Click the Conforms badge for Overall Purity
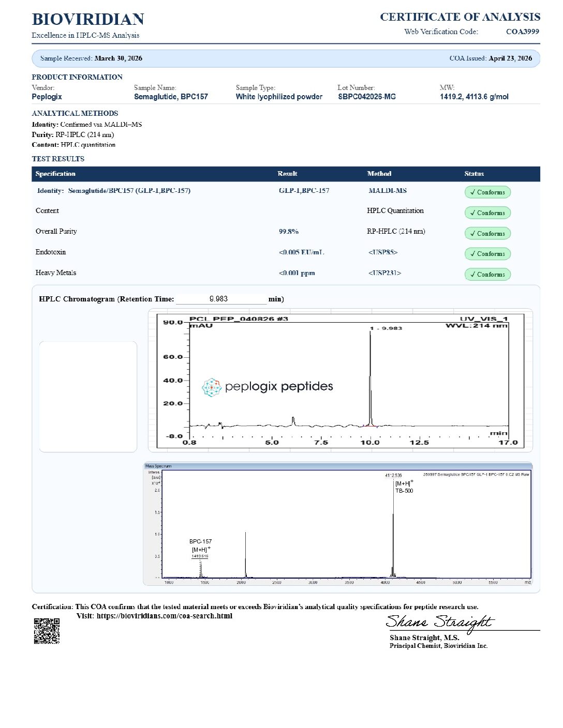 click(x=487, y=234)
